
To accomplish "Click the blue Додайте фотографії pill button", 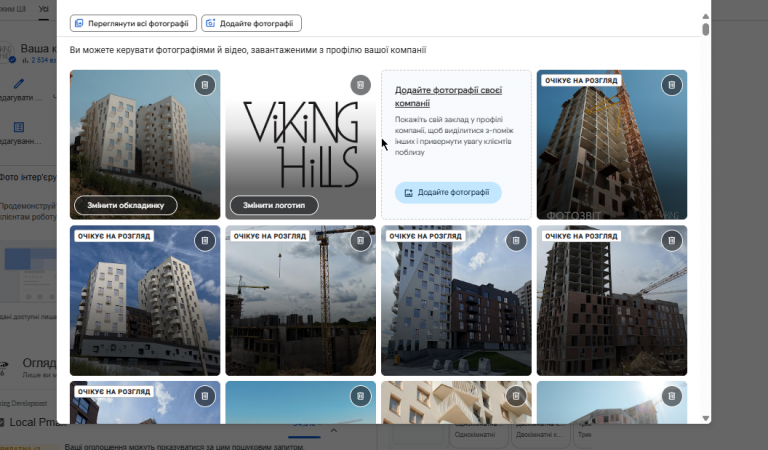I will 448,192.
